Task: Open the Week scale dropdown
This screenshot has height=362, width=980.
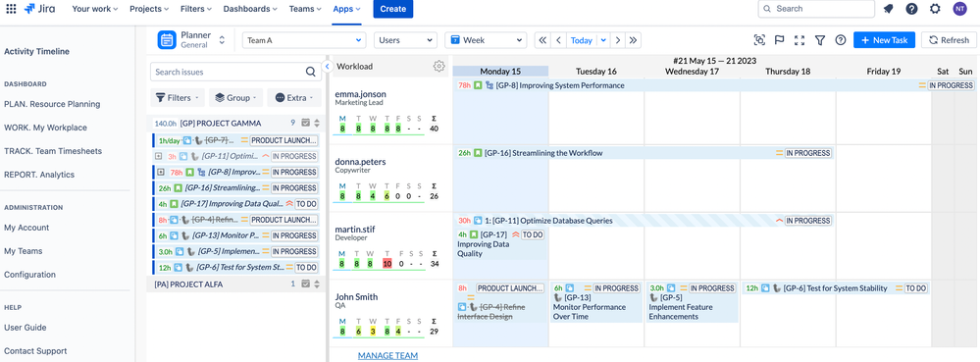Action: (487, 40)
